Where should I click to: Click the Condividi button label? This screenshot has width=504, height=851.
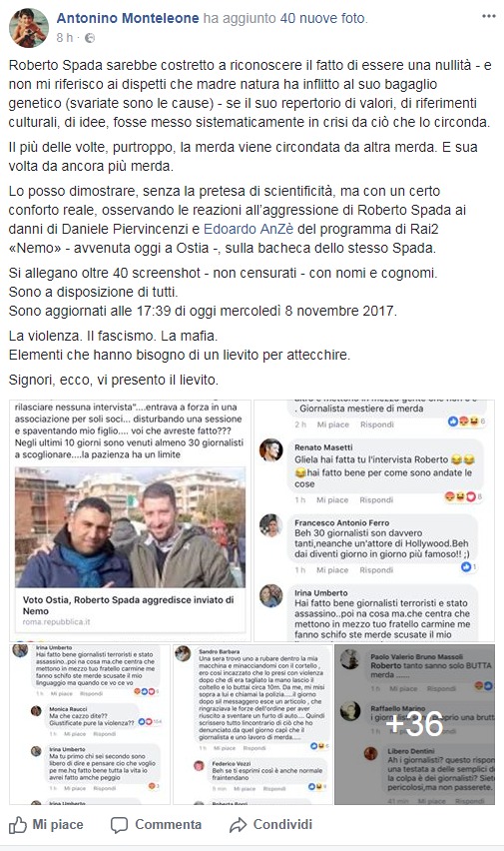(x=282, y=825)
